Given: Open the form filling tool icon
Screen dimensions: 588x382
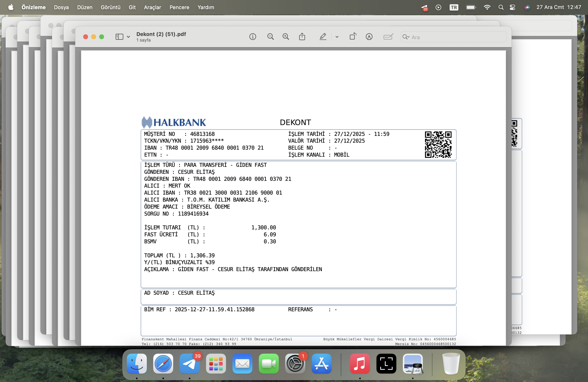Looking at the screenshot, I should point(388,37).
